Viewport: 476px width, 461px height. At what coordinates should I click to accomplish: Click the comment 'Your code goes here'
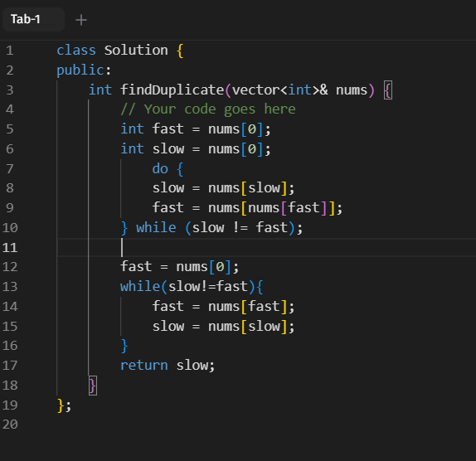(220, 109)
